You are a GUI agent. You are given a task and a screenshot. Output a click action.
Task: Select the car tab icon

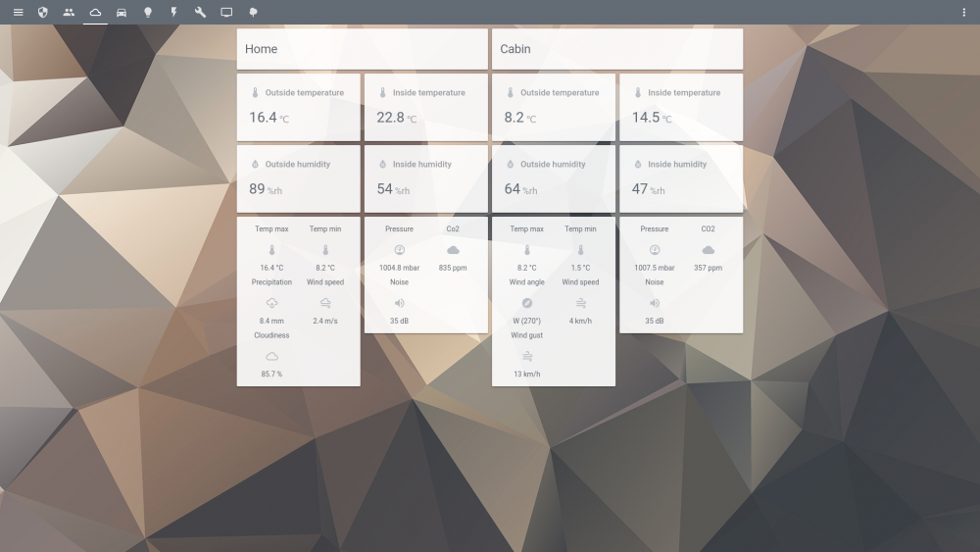point(122,12)
